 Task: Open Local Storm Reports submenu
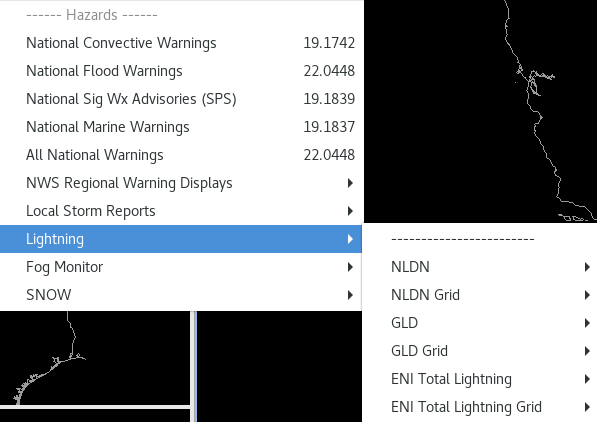click(x=181, y=211)
